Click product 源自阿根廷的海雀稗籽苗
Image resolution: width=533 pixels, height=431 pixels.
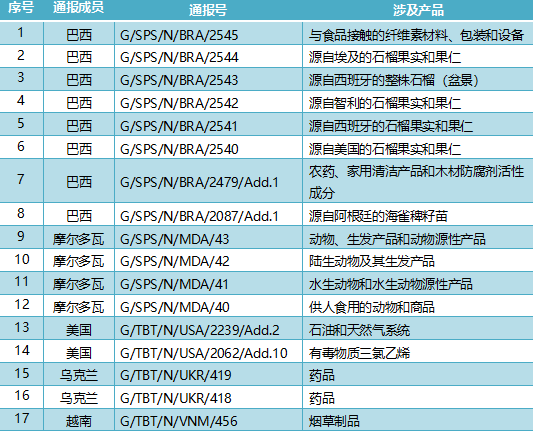[378, 216]
